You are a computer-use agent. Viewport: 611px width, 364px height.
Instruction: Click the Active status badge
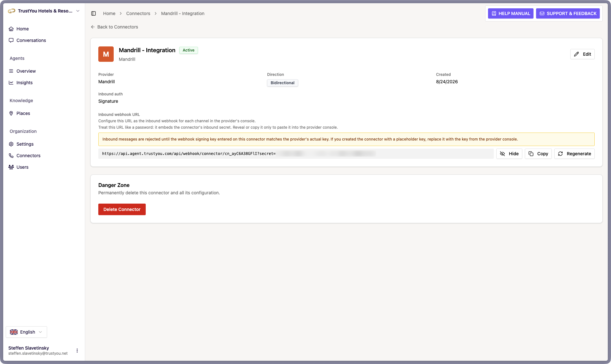coord(188,50)
